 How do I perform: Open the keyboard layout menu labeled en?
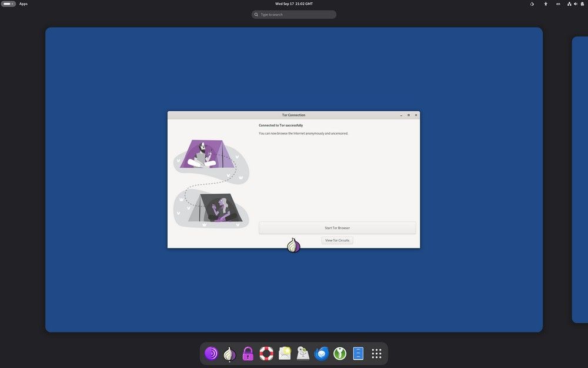[x=558, y=4]
